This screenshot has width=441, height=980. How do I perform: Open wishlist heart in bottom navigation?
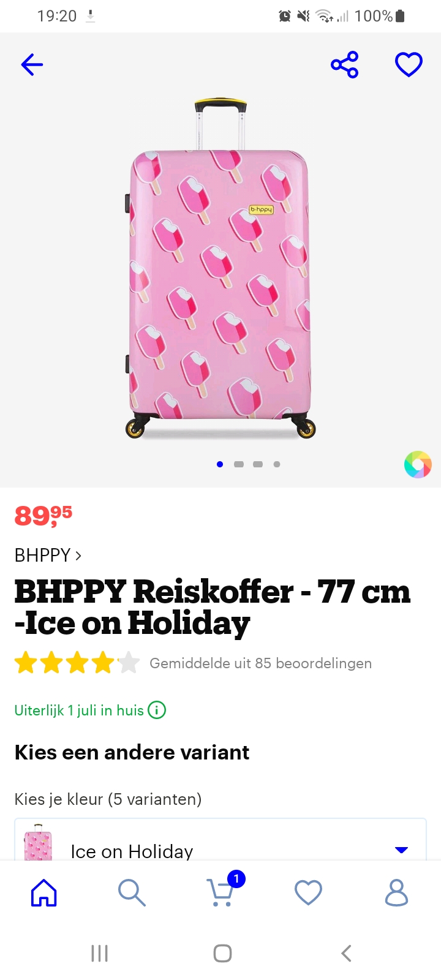point(308,892)
